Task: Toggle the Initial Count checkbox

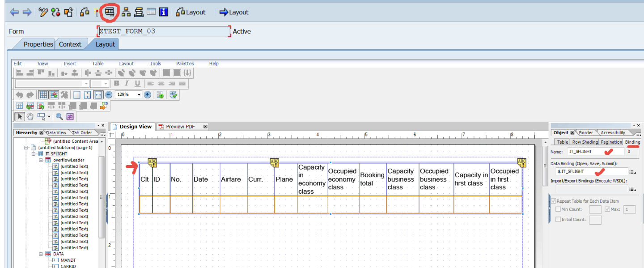Action: coord(558,220)
